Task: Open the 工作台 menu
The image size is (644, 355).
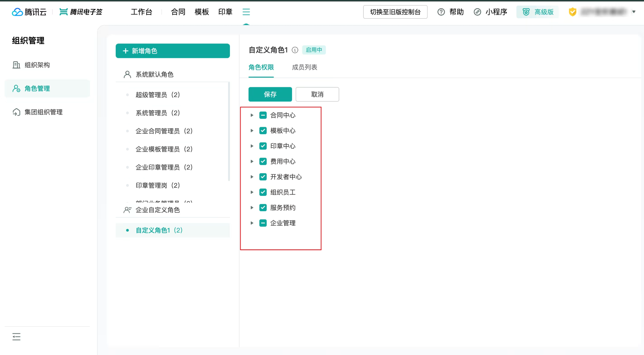Action: point(141,12)
